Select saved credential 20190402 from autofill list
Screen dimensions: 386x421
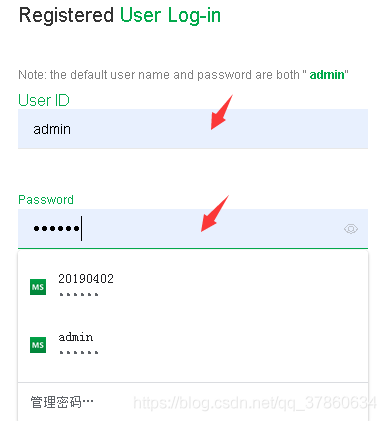pyautogui.click(x=193, y=287)
